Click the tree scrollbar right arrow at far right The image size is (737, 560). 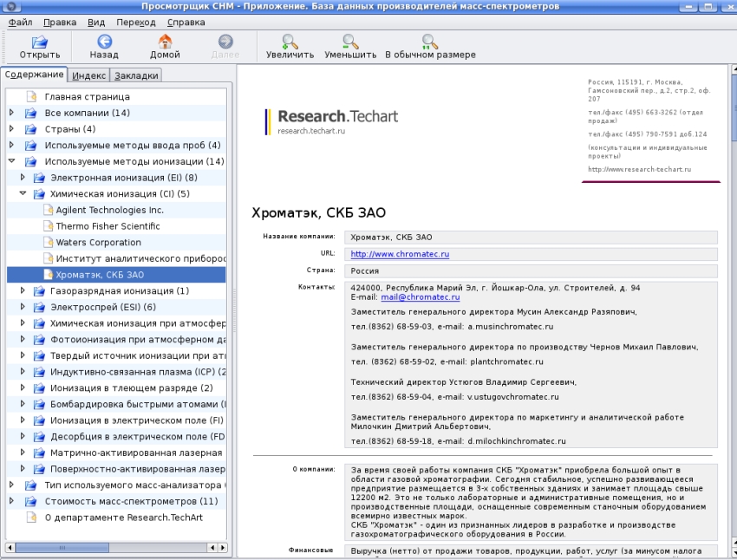(x=223, y=548)
